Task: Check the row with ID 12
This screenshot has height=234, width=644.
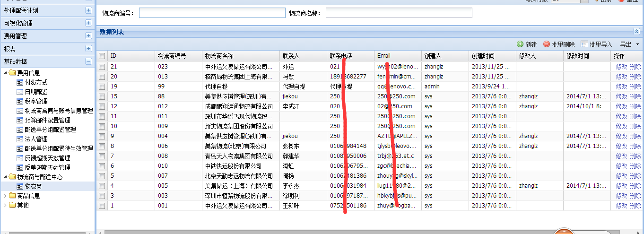Action: [102, 106]
